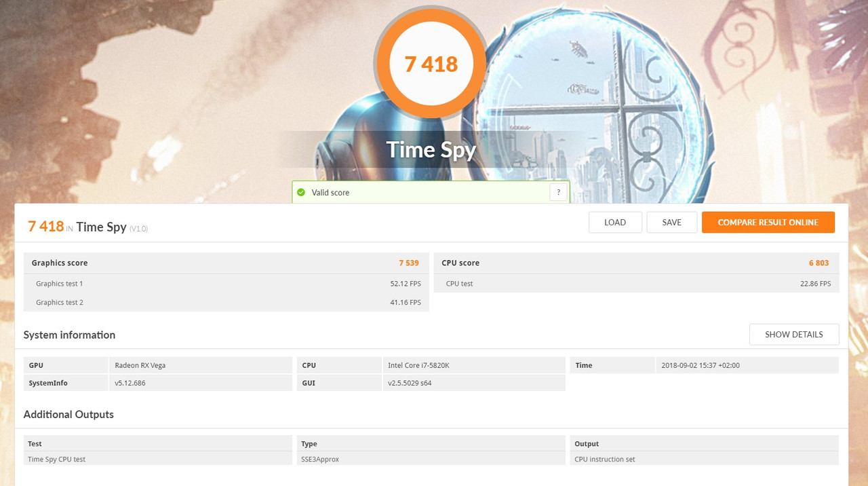Viewport: 868px width, 486px height.
Task: Click the CPU score header label
Action: [460, 263]
